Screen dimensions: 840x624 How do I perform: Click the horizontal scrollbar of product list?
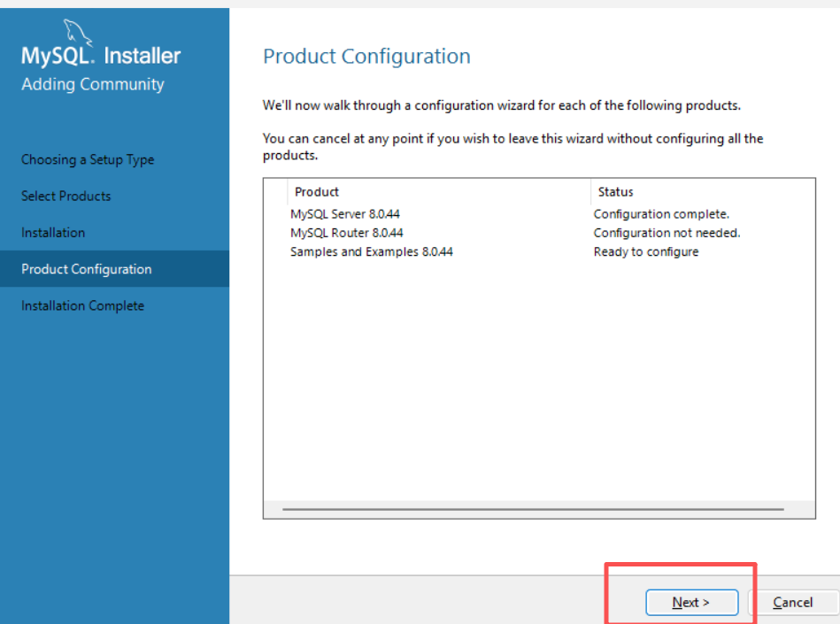[x=533, y=509]
